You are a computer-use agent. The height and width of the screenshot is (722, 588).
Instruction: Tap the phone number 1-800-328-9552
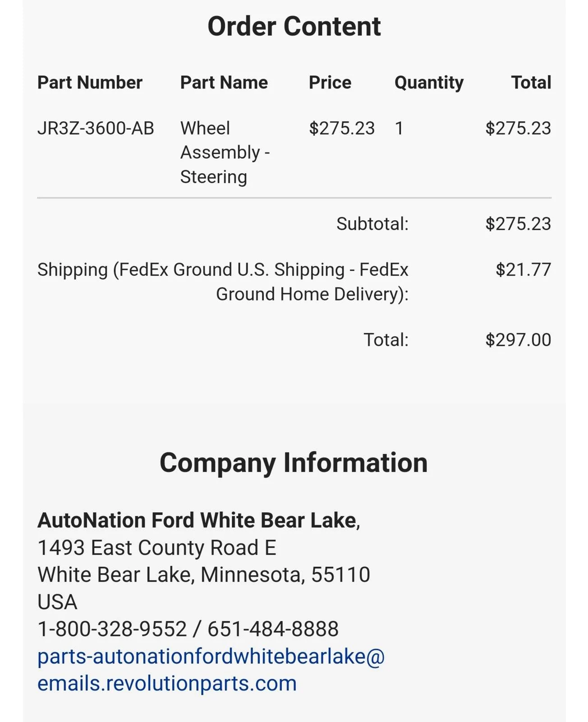point(112,629)
